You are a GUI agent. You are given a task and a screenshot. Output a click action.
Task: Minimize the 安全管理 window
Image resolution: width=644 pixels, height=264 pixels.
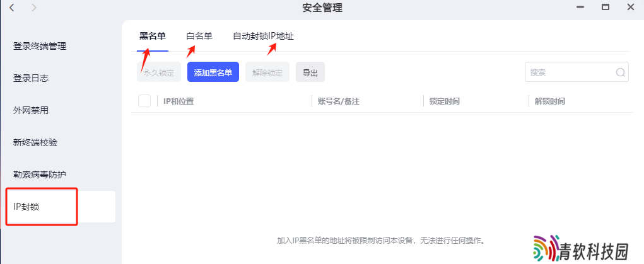(580, 8)
